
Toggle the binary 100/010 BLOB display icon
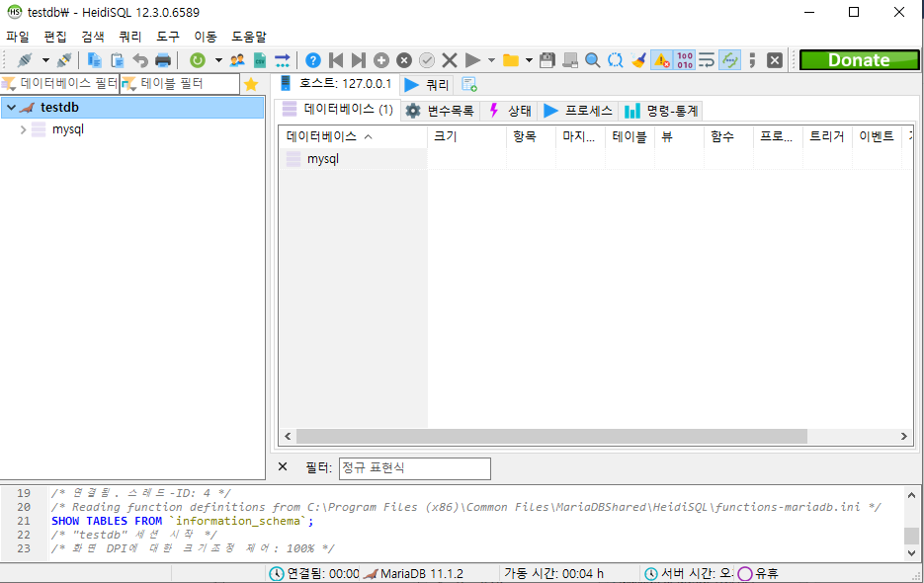685,60
